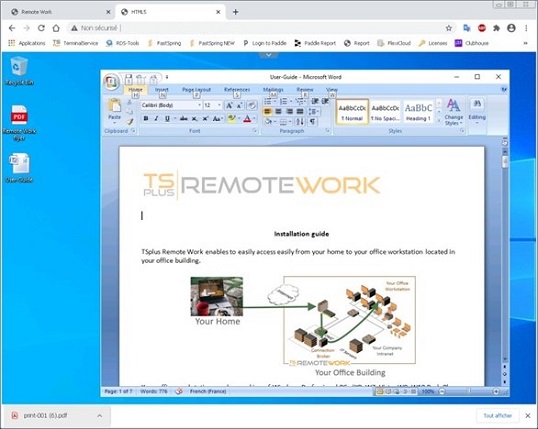
Task: Click the Numbering list icon
Action: pos(284,102)
